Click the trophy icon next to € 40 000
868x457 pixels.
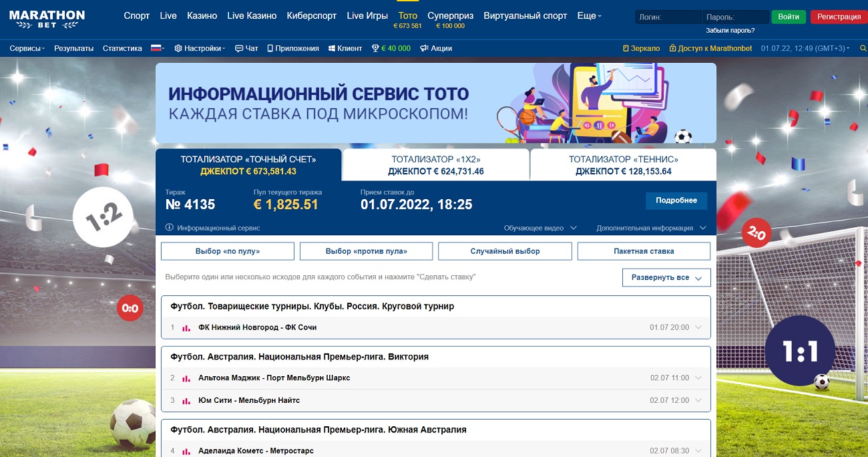(x=375, y=48)
